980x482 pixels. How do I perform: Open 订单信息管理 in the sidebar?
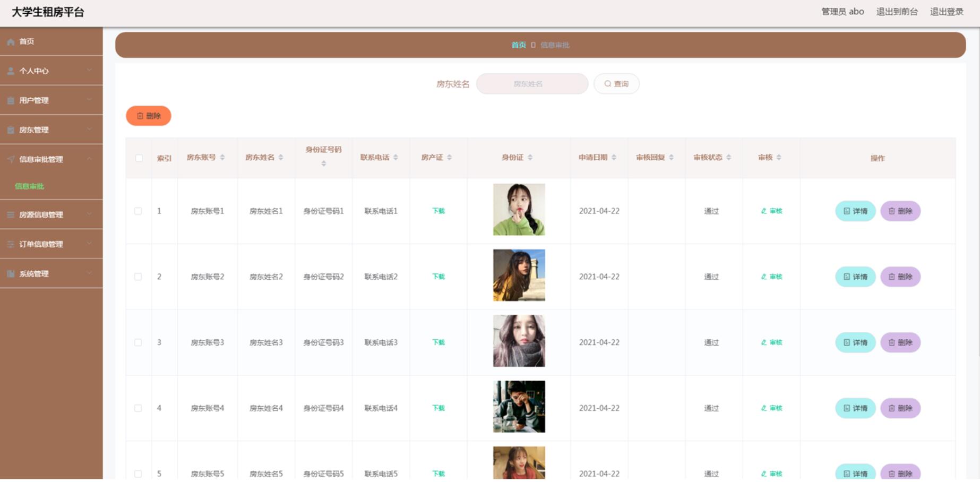[51, 244]
